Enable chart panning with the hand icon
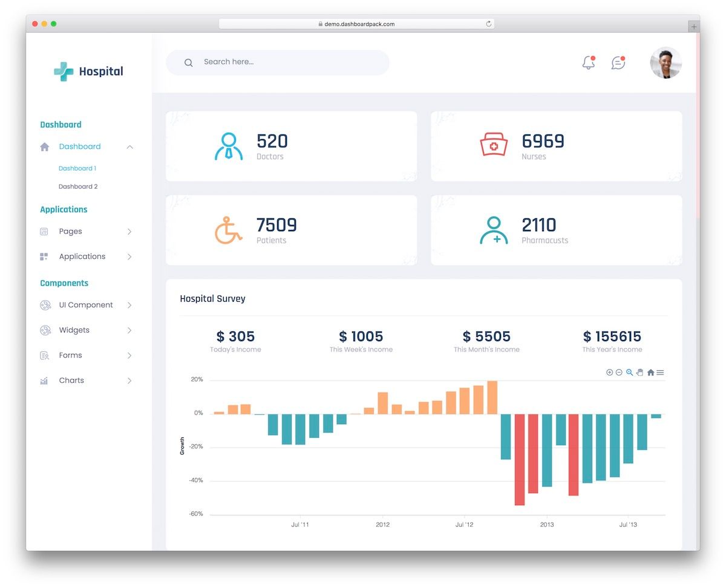This screenshot has height=588, width=726. 639,372
